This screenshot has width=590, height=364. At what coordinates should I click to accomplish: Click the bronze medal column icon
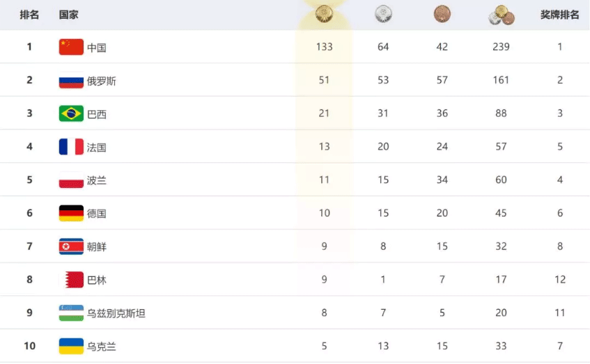[442, 14]
